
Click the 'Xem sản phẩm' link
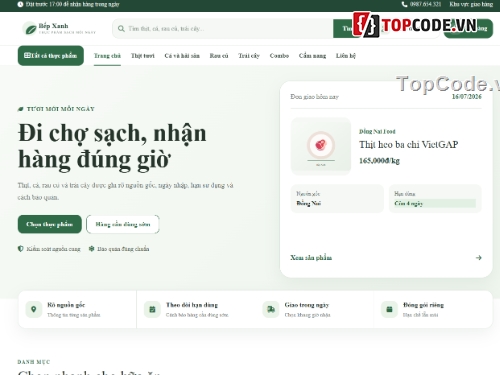coord(311,258)
